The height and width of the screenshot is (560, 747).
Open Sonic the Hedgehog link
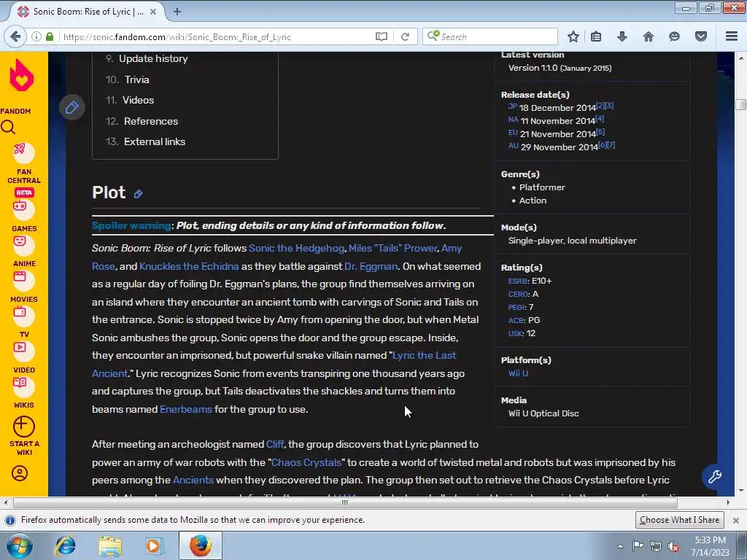(296, 248)
